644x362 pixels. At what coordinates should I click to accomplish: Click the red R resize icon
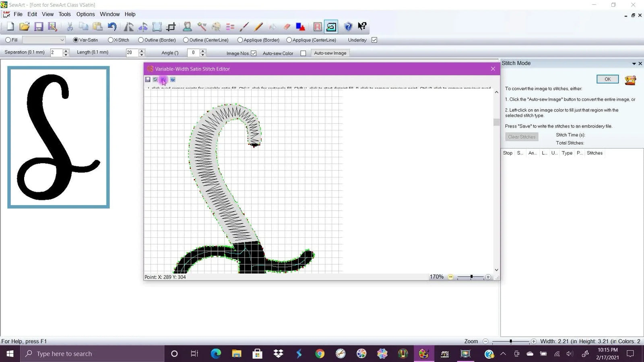pos(317,27)
